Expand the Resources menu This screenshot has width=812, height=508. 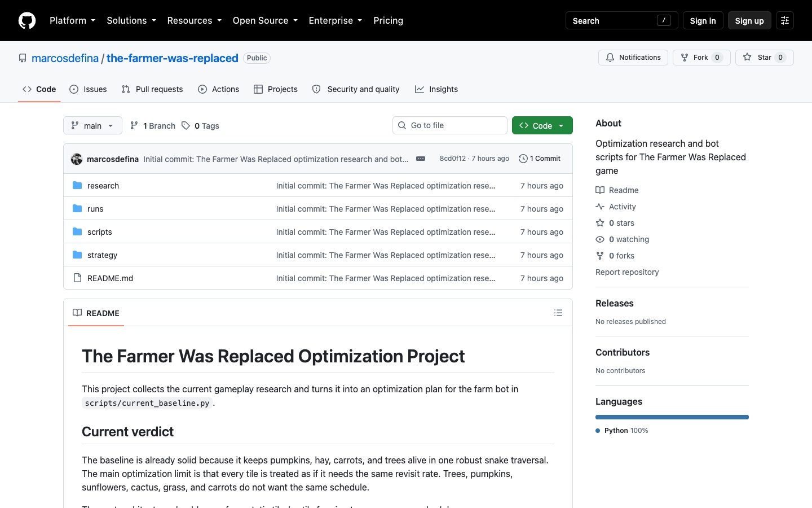(x=195, y=20)
